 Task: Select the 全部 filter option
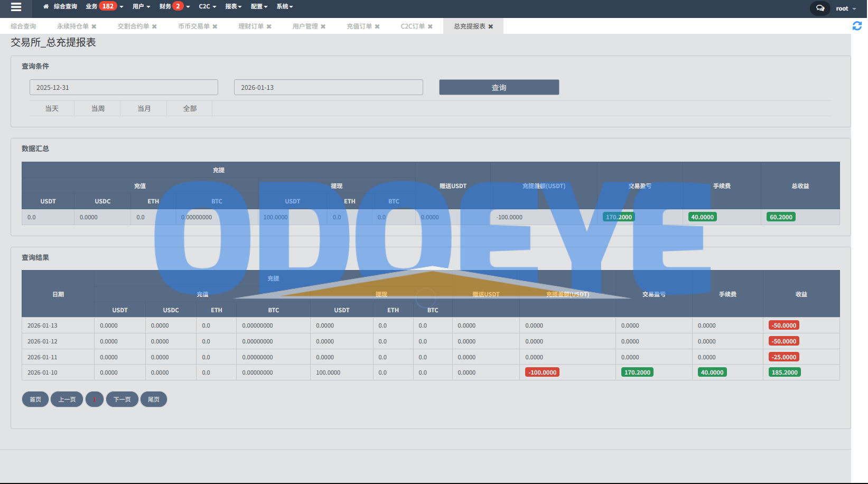click(190, 108)
